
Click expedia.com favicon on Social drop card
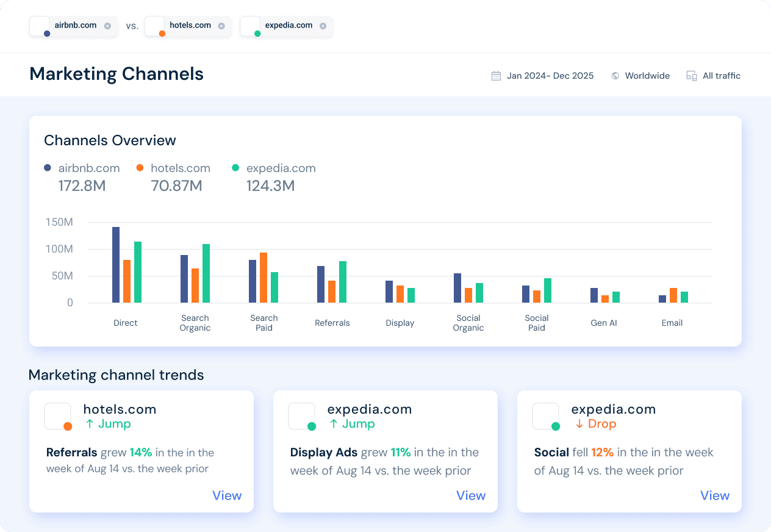click(545, 416)
